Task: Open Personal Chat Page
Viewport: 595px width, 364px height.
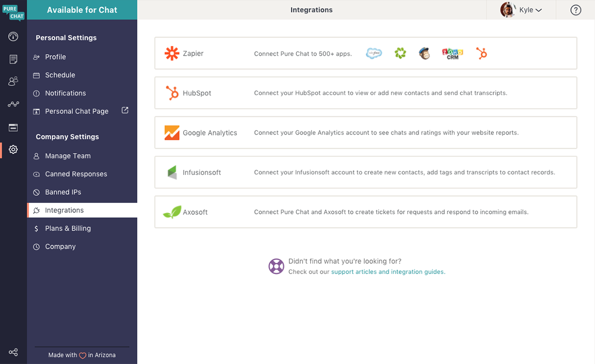Action: pyautogui.click(x=77, y=111)
